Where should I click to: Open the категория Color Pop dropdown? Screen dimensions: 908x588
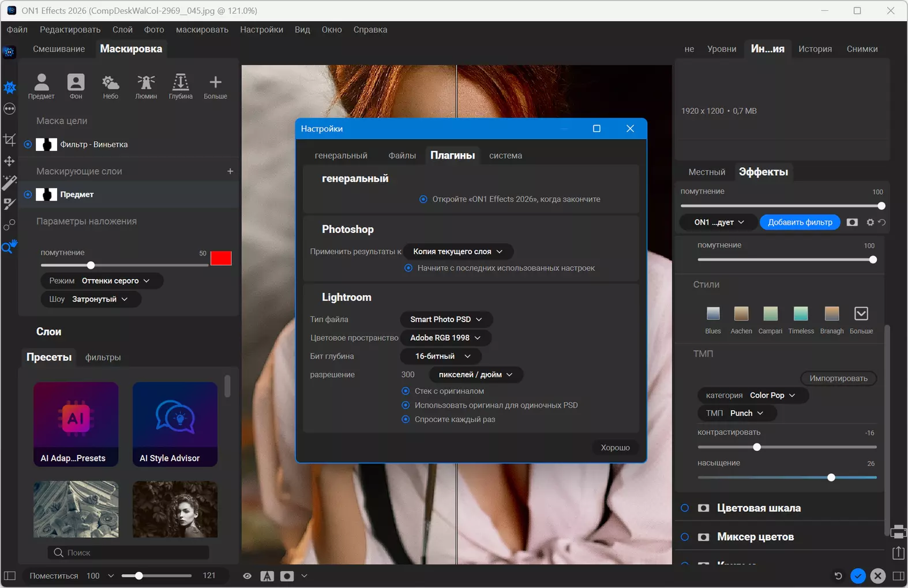[x=753, y=395]
